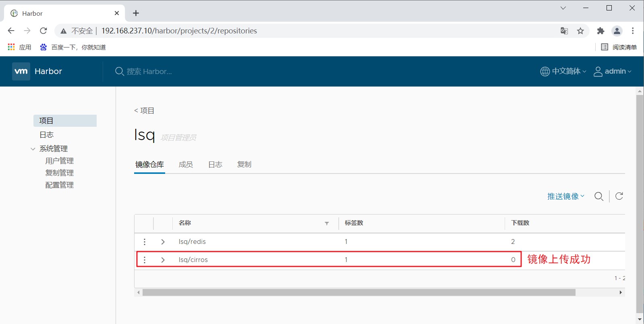This screenshot has width=644, height=324.
Task: Click the 标签数 column header
Action: pyautogui.click(x=354, y=223)
